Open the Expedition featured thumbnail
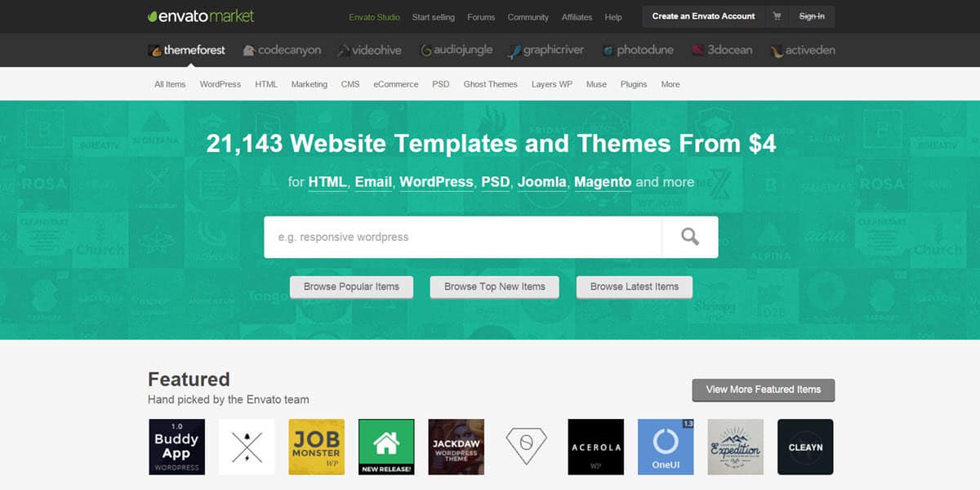 (x=735, y=447)
